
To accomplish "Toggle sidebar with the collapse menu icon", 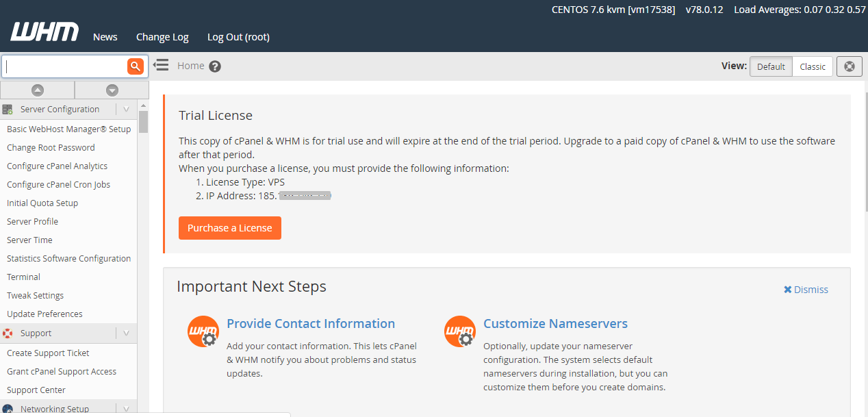I will pyautogui.click(x=161, y=65).
